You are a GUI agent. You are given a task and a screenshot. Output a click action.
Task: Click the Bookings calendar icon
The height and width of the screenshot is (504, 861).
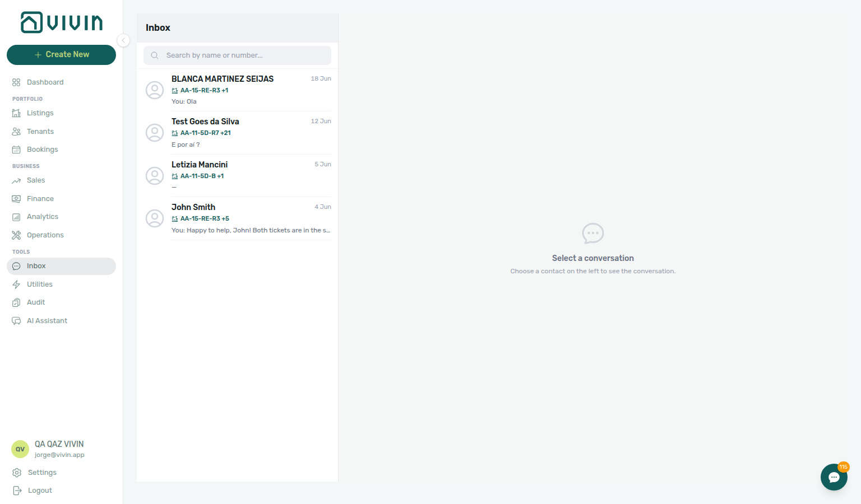[x=16, y=150]
